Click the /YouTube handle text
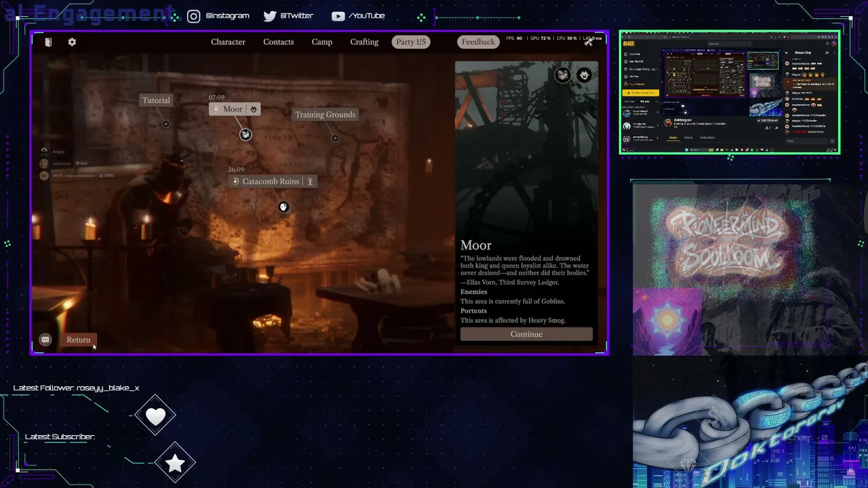This screenshot has width=868, height=488. click(366, 16)
